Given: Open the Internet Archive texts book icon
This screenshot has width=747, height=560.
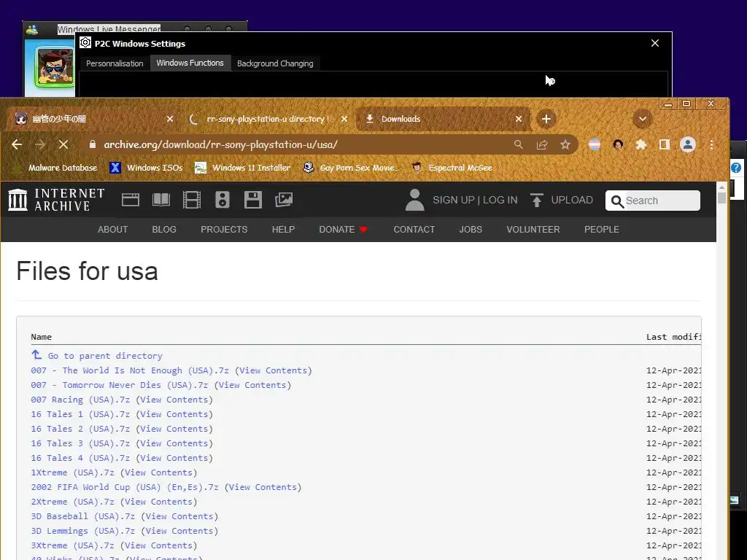Looking at the screenshot, I should 161,200.
